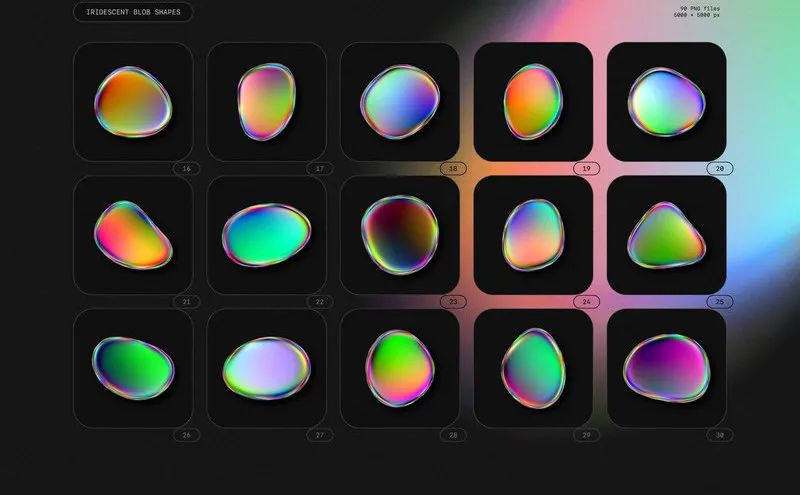Screen dimensions: 800x495
Task: Click the number 23 badge
Action: click(x=453, y=302)
